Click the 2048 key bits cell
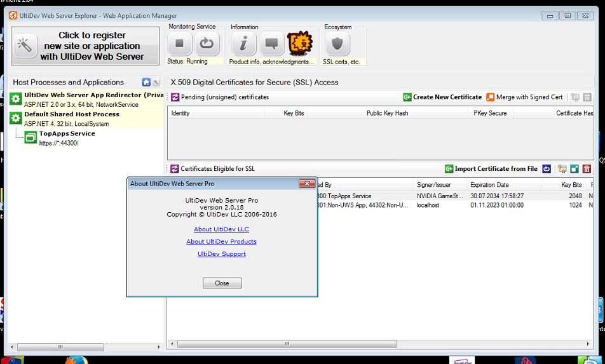The height and width of the screenshot is (364, 605). click(x=575, y=196)
